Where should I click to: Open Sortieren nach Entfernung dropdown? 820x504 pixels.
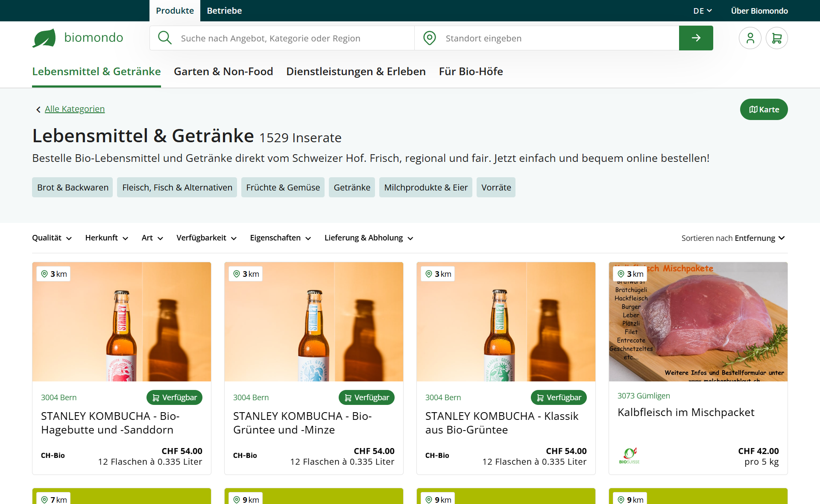point(733,238)
